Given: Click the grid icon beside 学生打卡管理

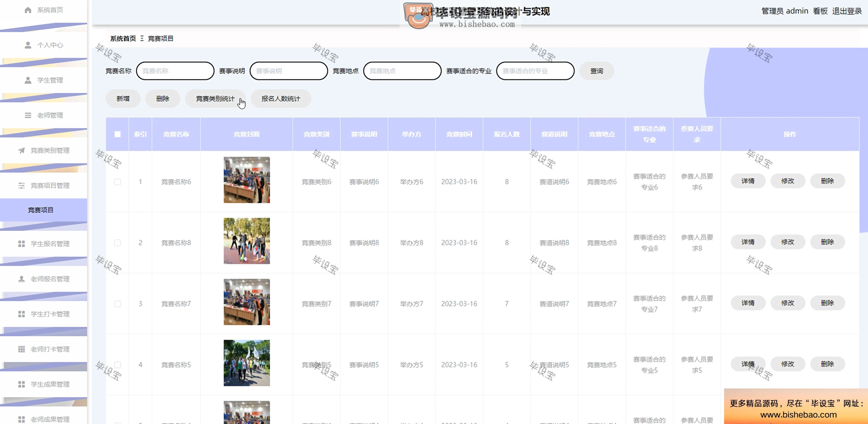Looking at the screenshot, I should point(22,314).
